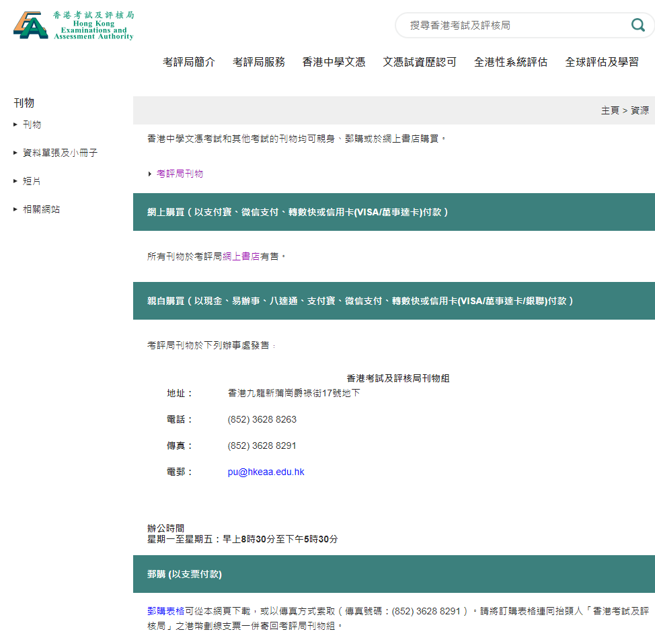Select 考評局服務 in the top navigation

[260, 61]
